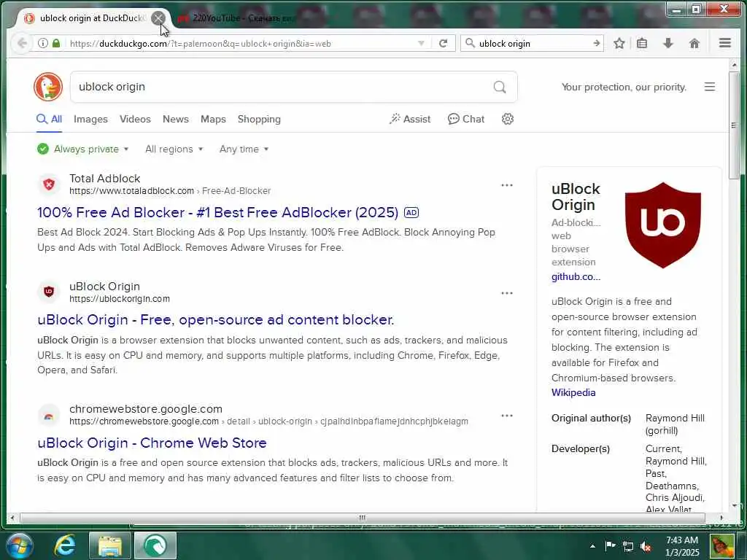This screenshot has height=560, width=747.
Task: Open more options for Total Adblock result
Action: point(507,184)
